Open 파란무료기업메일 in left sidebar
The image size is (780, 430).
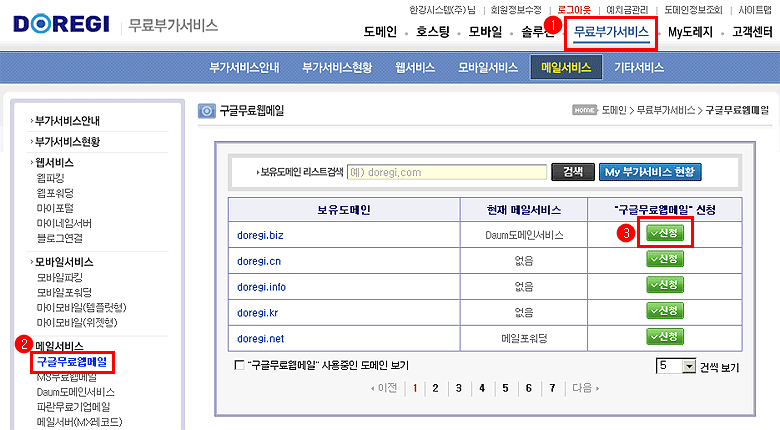74,407
